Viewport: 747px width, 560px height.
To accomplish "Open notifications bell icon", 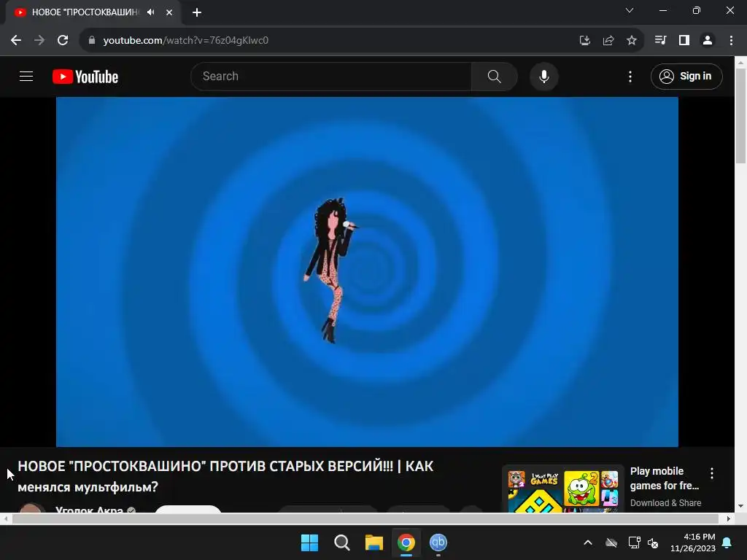I will (727, 542).
